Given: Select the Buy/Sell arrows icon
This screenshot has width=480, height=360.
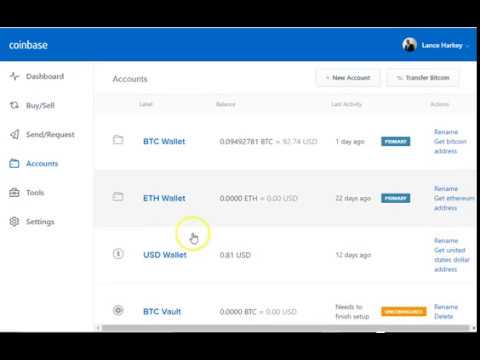Looking at the screenshot, I should (x=14, y=105).
